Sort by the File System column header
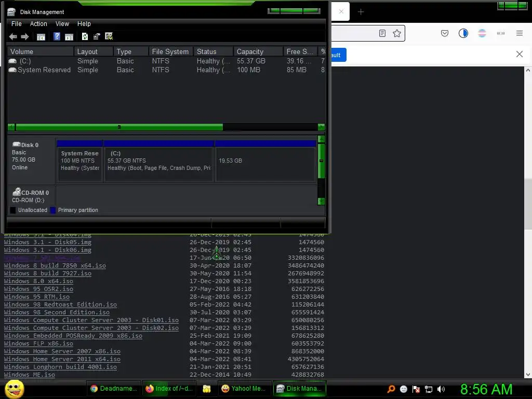The image size is (532, 399). click(x=171, y=51)
